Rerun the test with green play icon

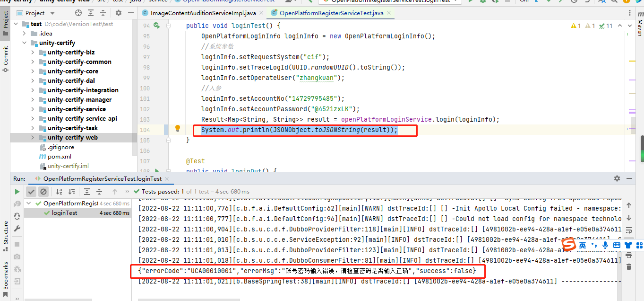coord(17,192)
